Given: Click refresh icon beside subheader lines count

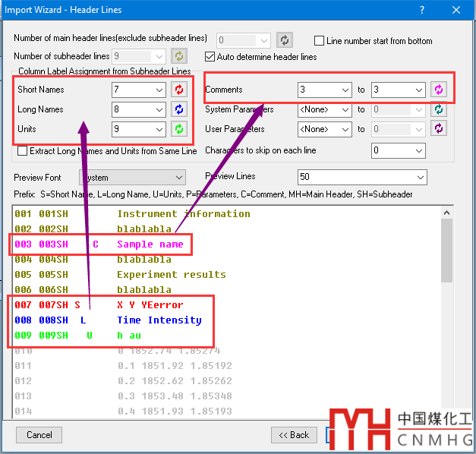Looking at the screenshot, I should [178, 56].
